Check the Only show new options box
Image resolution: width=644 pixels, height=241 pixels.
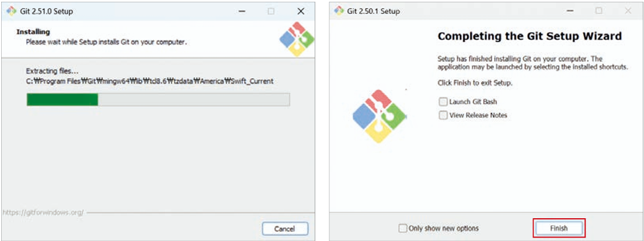coord(402,228)
